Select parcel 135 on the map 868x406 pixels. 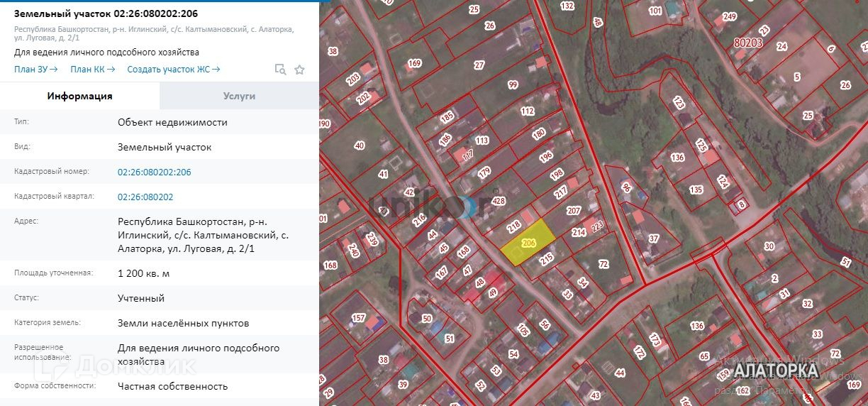pos(696,190)
